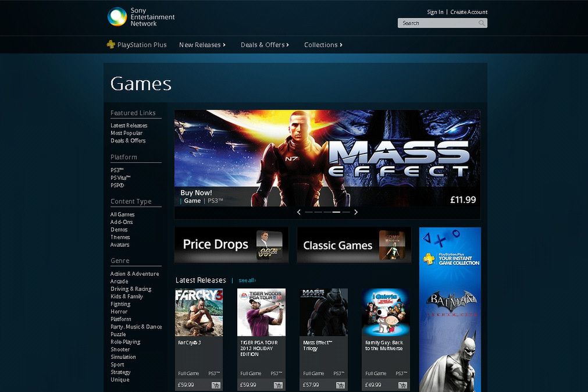Choose Kids & Family genre
The image size is (588, 392).
point(126,296)
